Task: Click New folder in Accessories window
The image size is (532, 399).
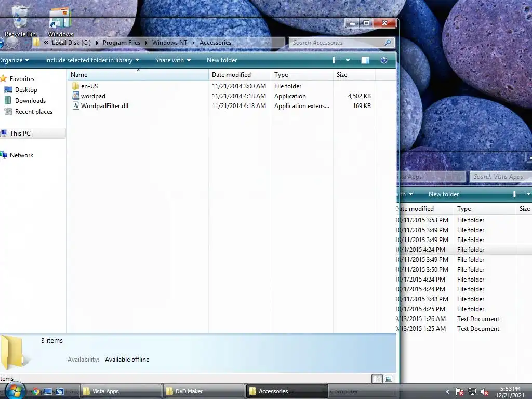Action: pyautogui.click(x=222, y=60)
